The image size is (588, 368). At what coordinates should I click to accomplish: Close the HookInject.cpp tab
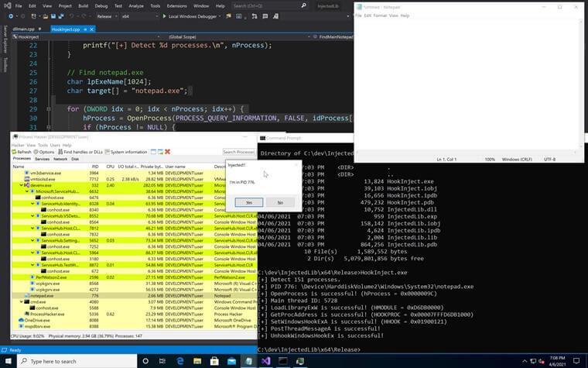click(91, 29)
